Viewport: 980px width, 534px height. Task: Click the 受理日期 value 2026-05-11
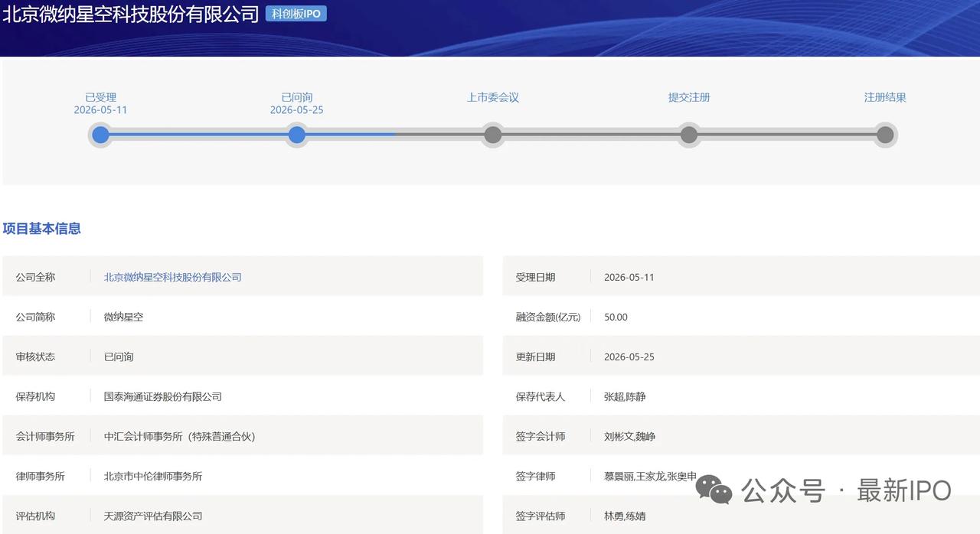[629, 277]
